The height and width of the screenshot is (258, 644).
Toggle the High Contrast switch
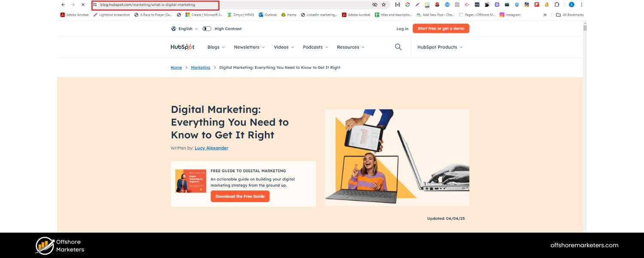tap(207, 29)
